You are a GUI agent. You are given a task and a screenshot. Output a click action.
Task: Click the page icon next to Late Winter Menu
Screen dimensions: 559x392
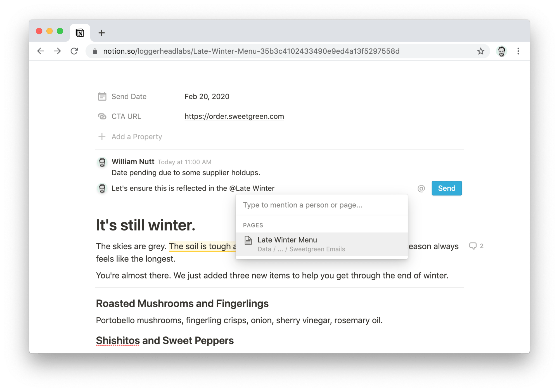[x=248, y=240]
